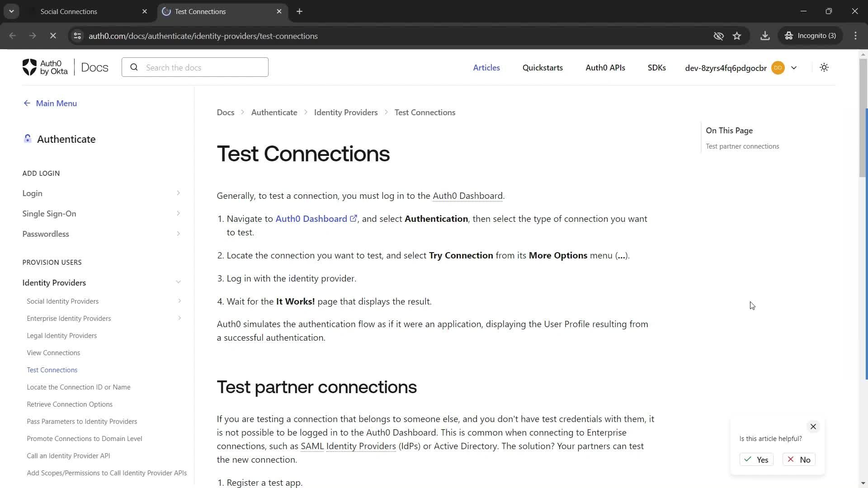This screenshot has height=488, width=868.
Task: Click the Authenticate breadcrumb
Action: tap(274, 113)
